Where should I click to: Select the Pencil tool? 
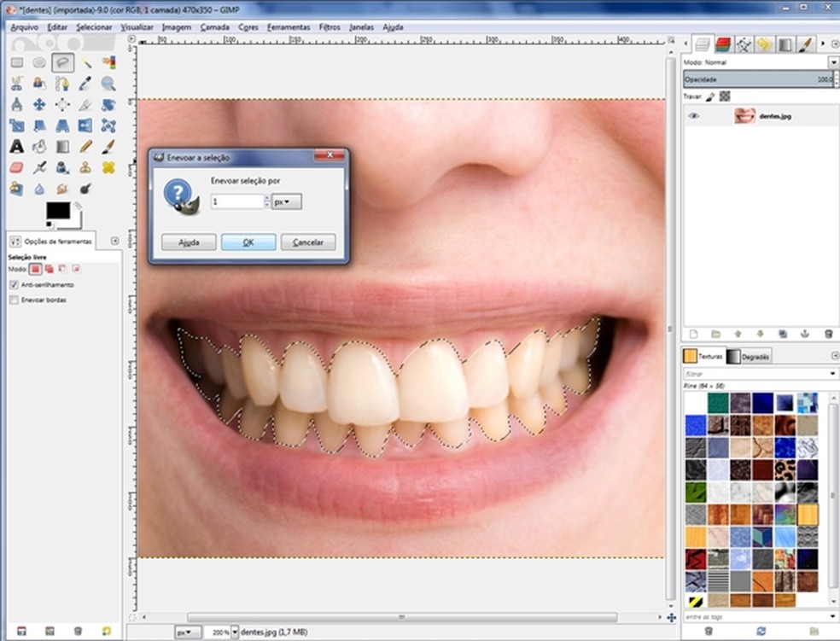pyautogui.click(x=85, y=147)
